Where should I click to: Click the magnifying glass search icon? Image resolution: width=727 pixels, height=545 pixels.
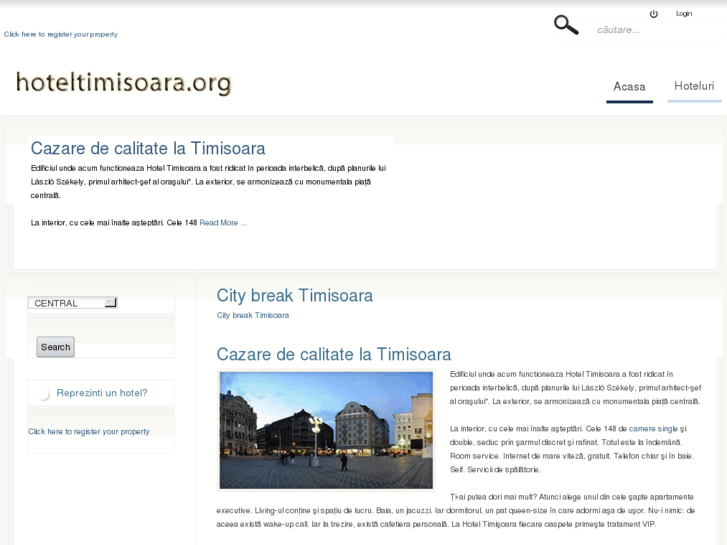[566, 25]
